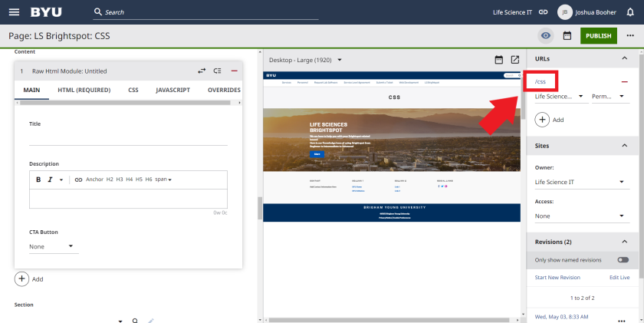Select the MAIN tab
Image resolution: width=644 pixels, height=323 pixels.
[x=31, y=90]
